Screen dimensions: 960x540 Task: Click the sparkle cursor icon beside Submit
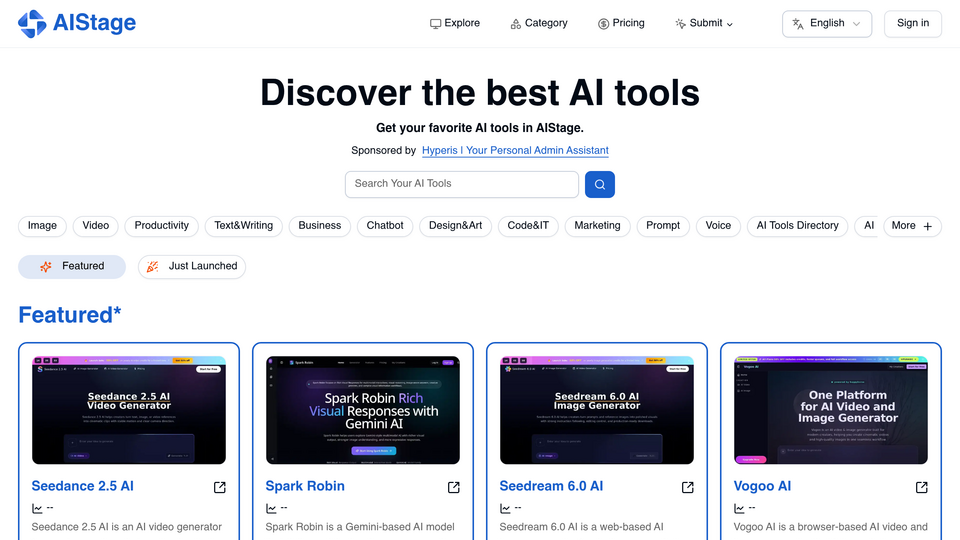tap(680, 24)
